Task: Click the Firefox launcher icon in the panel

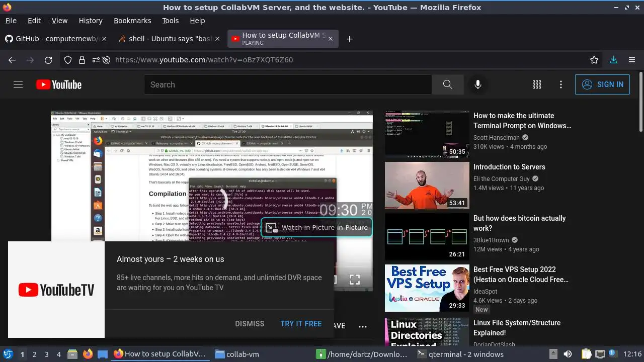Action: point(88,354)
